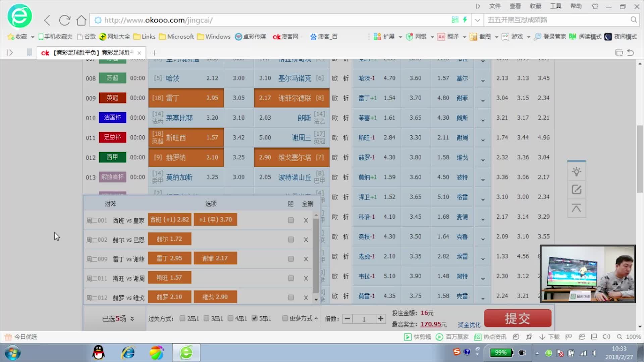The width and height of the screenshot is (644, 362).
Task: Open the browser home page icon
Action: 82,20
